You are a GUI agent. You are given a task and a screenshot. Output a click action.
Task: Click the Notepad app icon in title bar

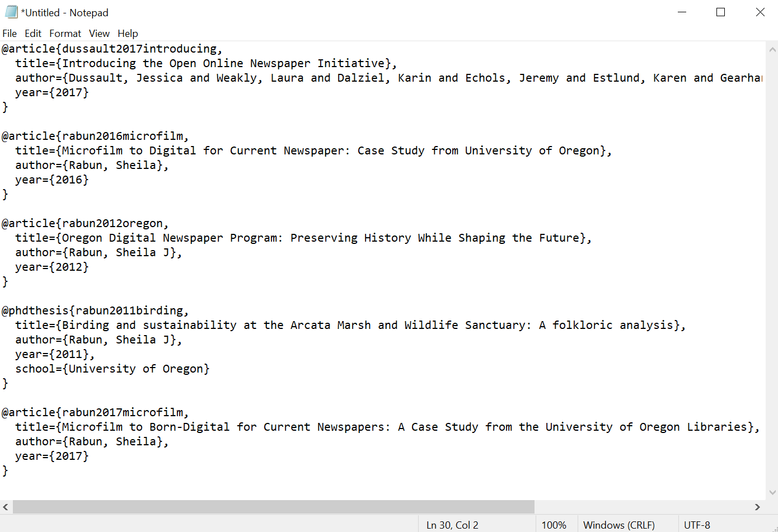pyautogui.click(x=11, y=12)
